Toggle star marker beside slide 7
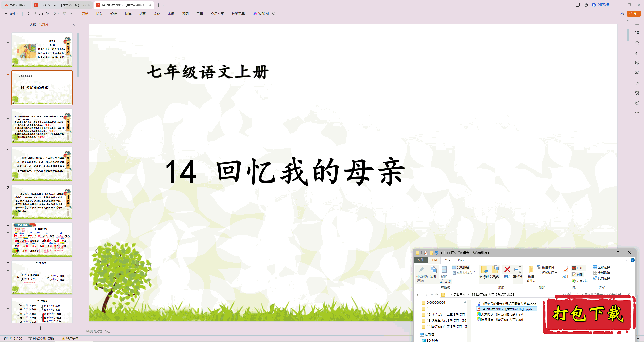The height and width of the screenshot is (342, 644). pos(8,270)
